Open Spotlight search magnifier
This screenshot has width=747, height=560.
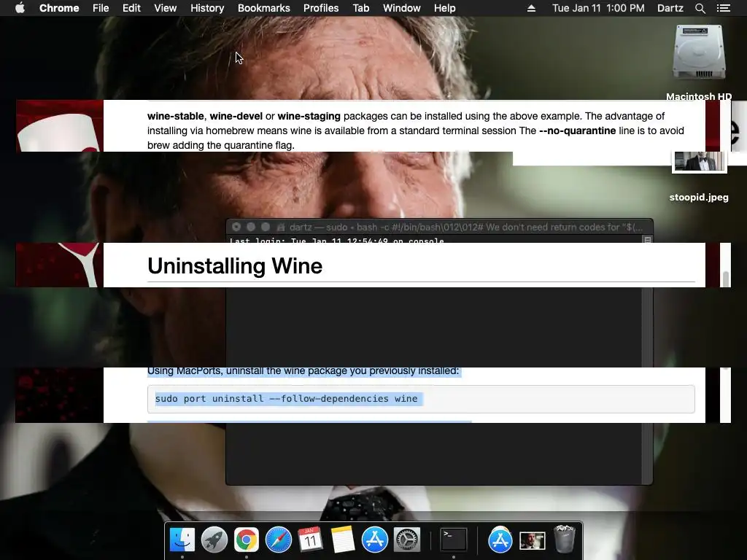tap(700, 8)
